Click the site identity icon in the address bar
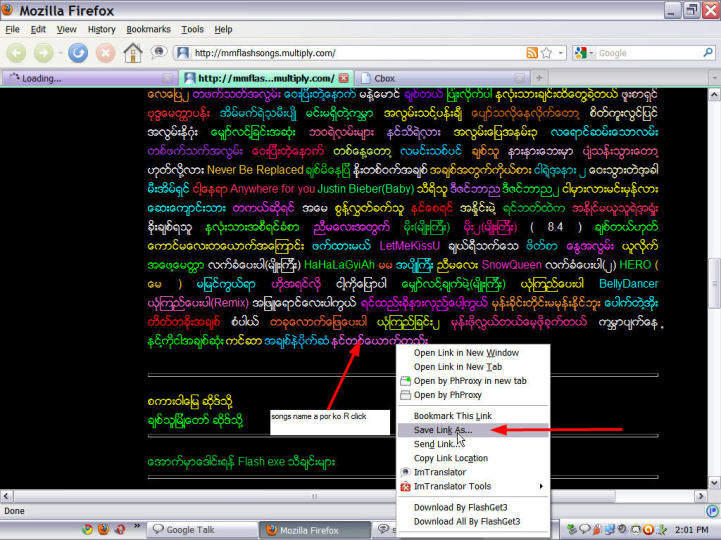The height and width of the screenshot is (540, 721). pyautogui.click(x=183, y=53)
